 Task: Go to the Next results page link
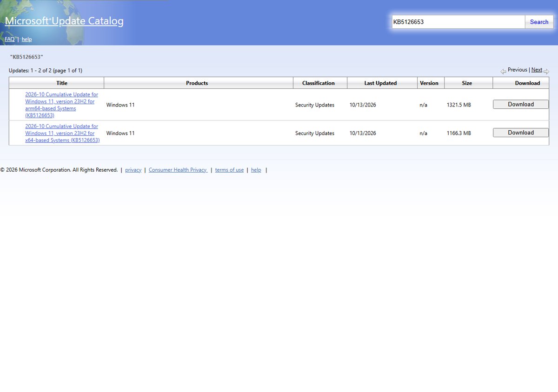point(537,70)
